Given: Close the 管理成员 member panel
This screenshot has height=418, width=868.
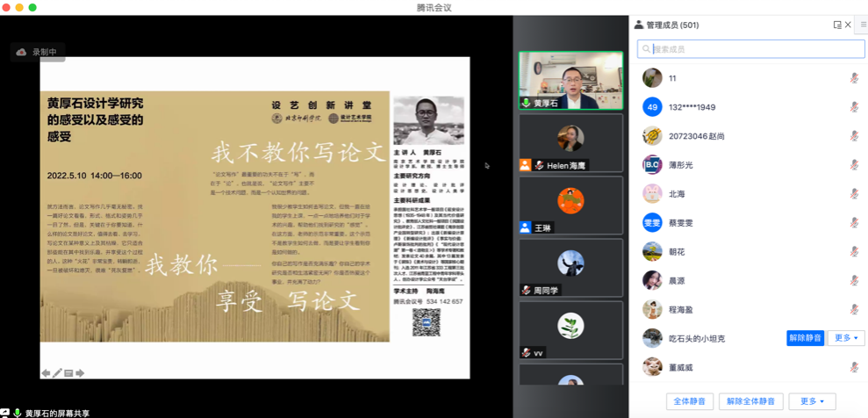Looking at the screenshot, I should (848, 25).
